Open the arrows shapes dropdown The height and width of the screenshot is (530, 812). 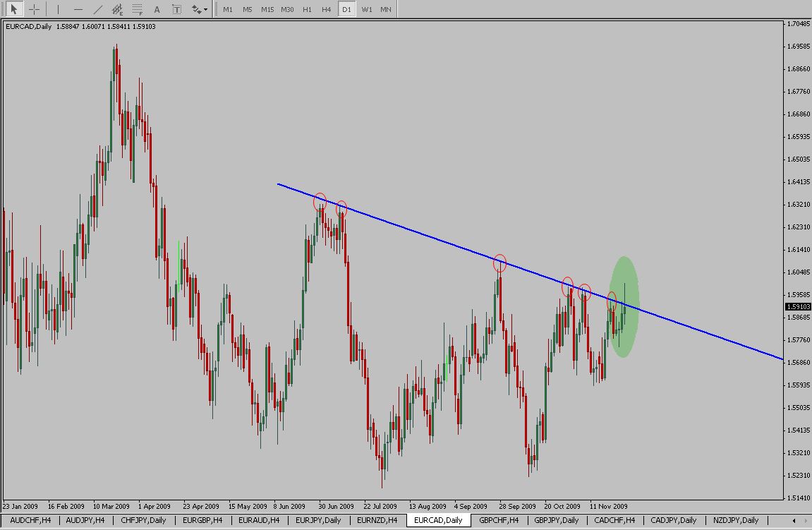(200, 10)
